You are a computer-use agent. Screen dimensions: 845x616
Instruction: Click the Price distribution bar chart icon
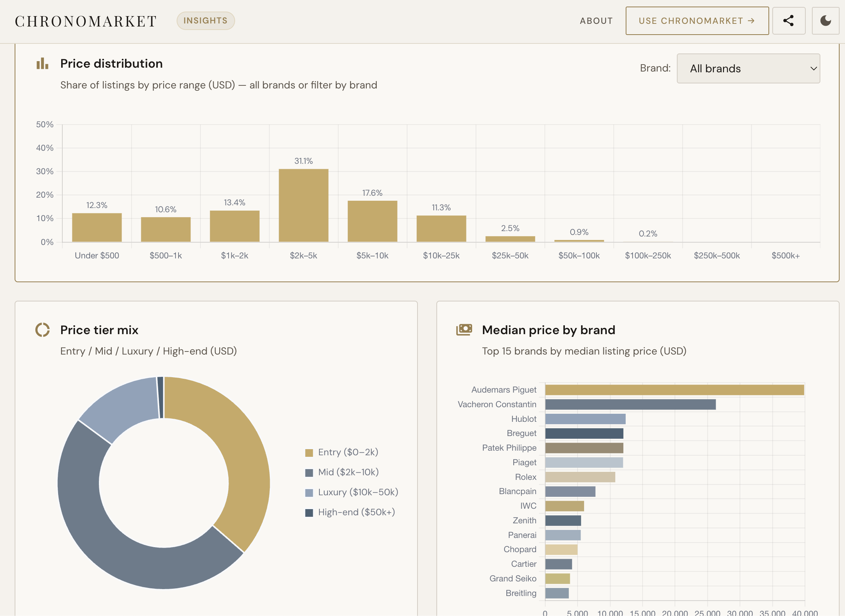(x=42, y=63)
